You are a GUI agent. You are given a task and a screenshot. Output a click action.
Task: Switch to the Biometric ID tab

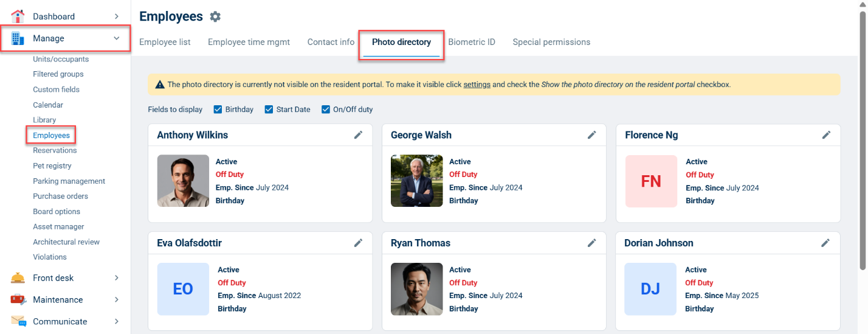tap(472, 42)
